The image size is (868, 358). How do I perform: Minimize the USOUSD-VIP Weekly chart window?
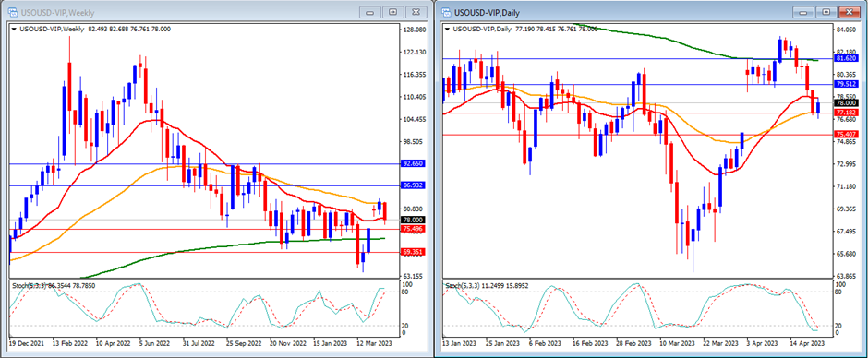click(x=369, y=12)
